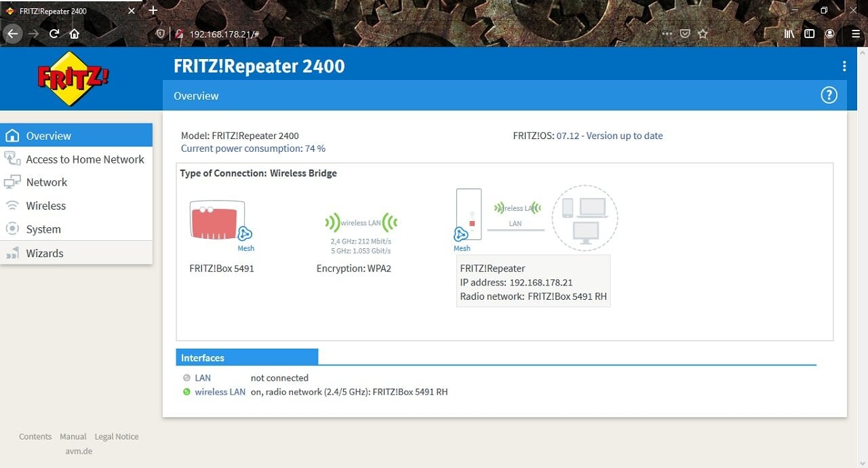Select Overview in the sidebar menu
868x468 pixels.
point(76,136)
